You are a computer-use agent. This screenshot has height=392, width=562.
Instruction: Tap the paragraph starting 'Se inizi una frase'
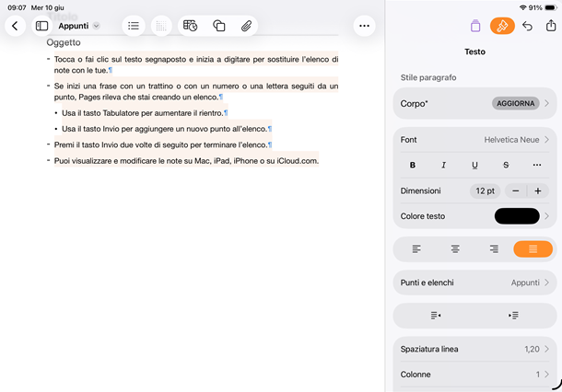pos(196,91)
